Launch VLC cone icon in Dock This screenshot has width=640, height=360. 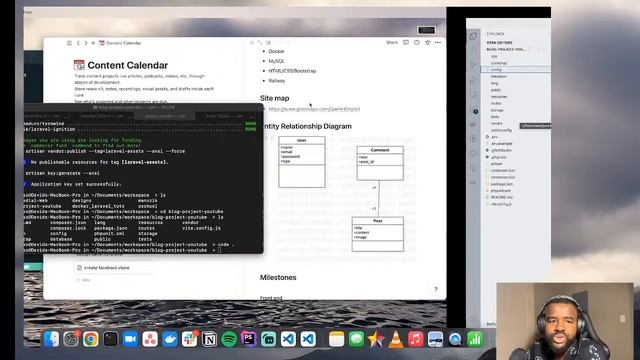(396, 339)
